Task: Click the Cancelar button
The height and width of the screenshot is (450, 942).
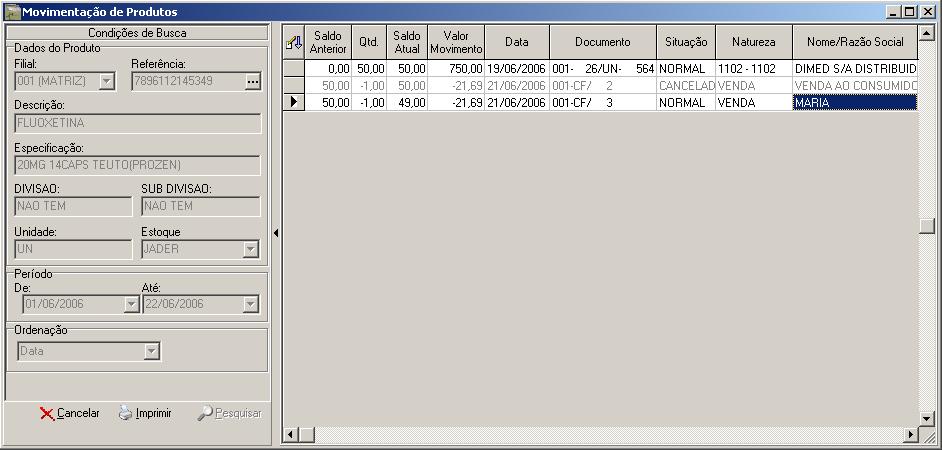Action: 70,413
